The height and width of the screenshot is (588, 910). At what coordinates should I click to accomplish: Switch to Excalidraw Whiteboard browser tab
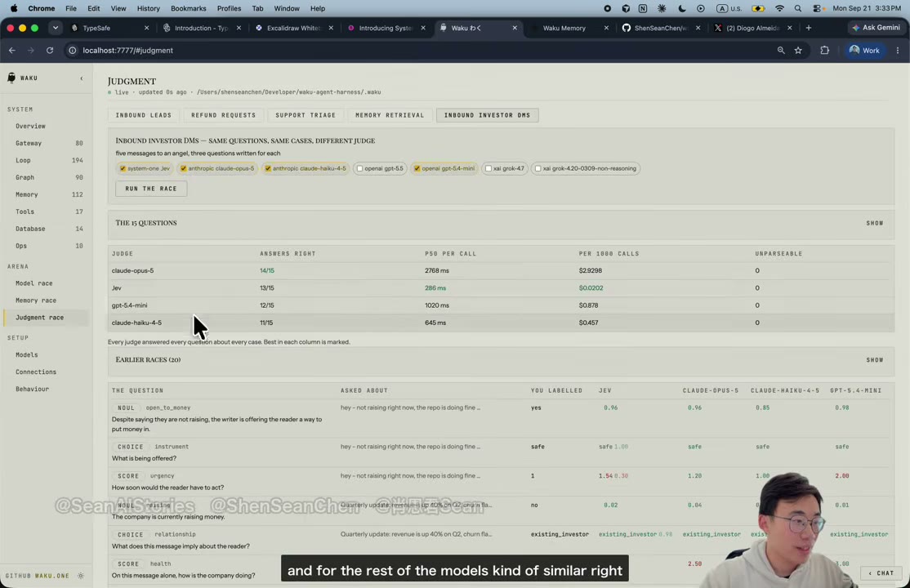click(292, 28)
